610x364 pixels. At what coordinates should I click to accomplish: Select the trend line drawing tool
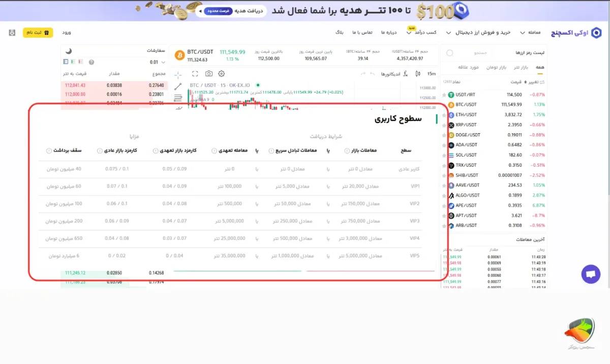coord(178,87)
